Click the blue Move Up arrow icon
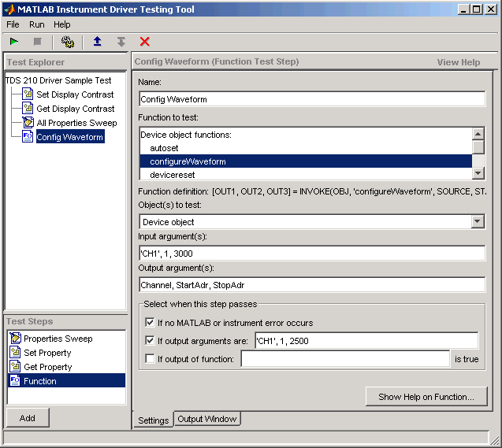Viewport: 502px width, 448px height. tap(97, 42)
